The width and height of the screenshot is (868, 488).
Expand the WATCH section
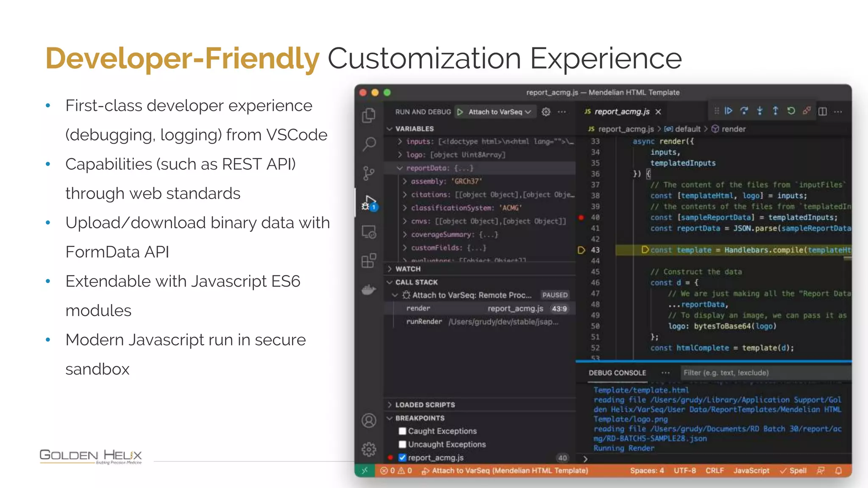pos(389,269)
